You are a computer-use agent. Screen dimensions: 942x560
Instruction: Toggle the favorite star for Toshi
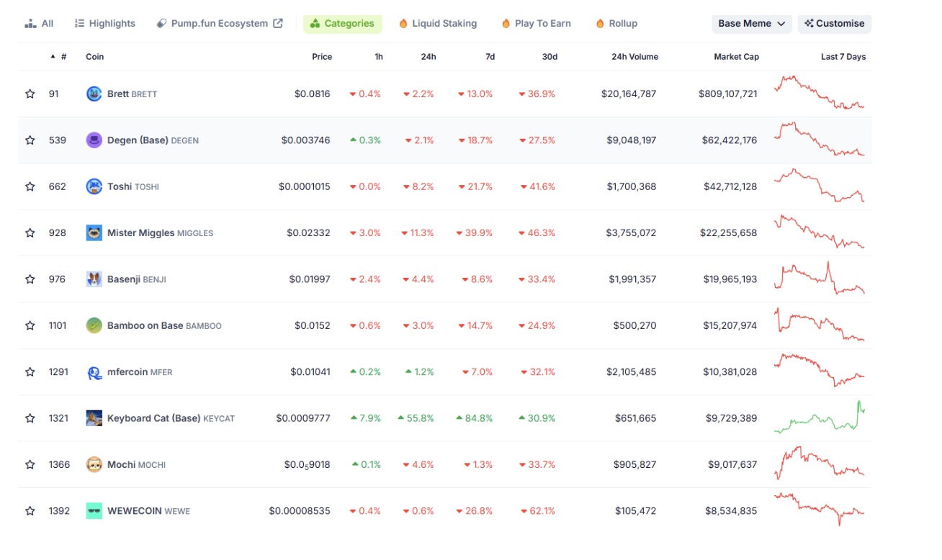[30, 186]
